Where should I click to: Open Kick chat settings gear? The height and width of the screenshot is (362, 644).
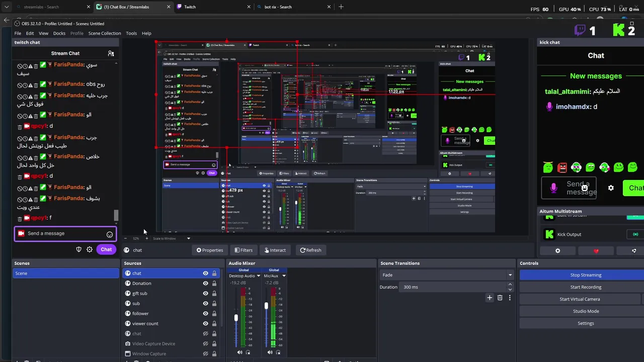coord(611,188)
